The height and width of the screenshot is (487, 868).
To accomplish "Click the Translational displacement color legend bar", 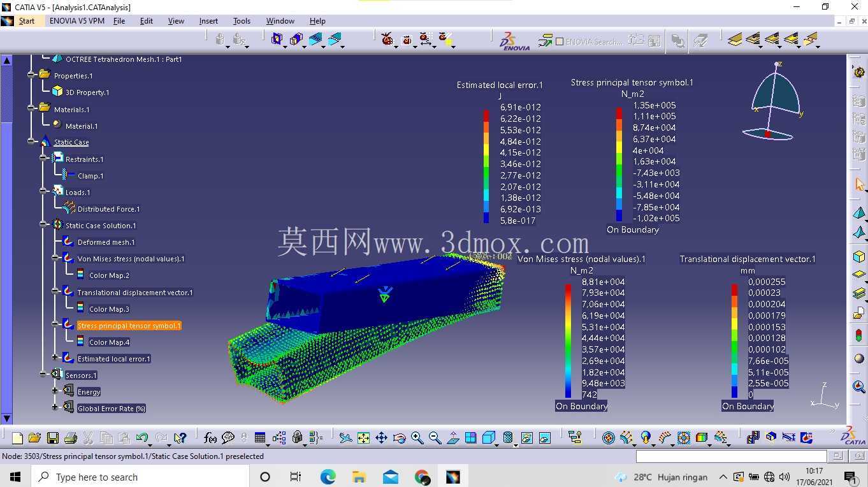I will click(734, 341).
